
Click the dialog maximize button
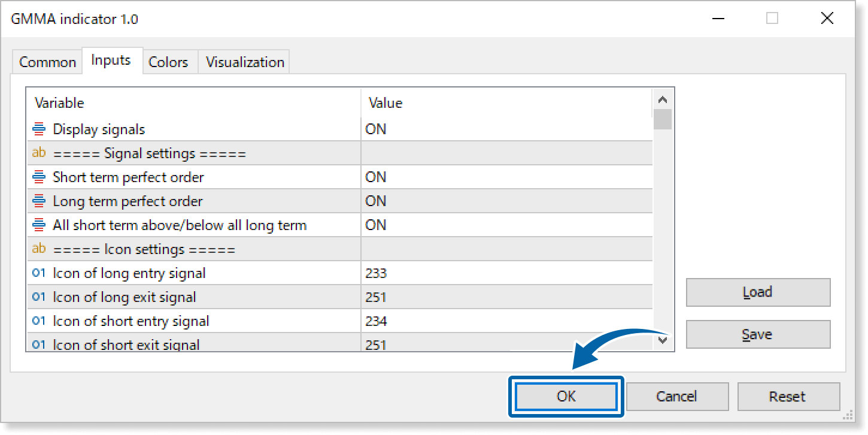pos(772,19)
